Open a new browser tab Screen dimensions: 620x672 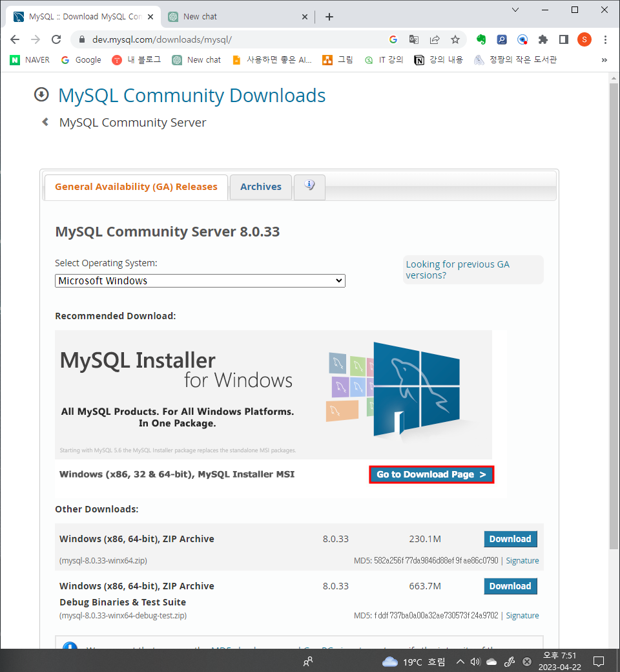coord(329,17)
